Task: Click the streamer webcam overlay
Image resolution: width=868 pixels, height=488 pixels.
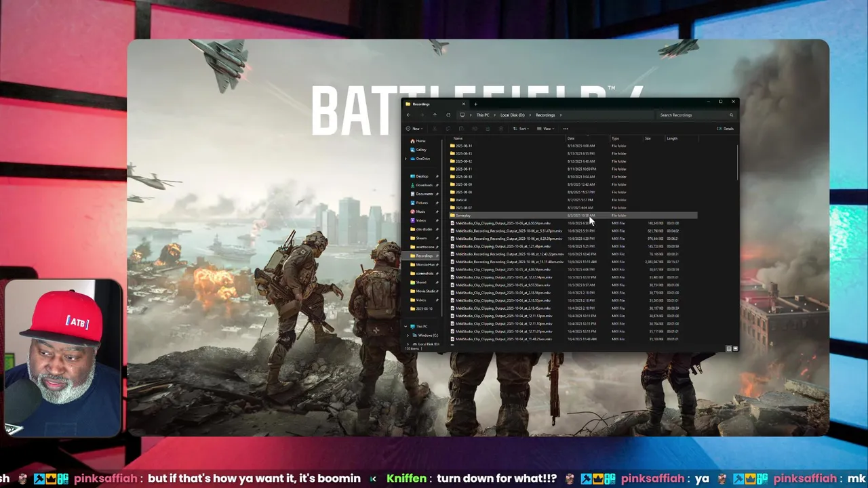Action: coord(62,357)
